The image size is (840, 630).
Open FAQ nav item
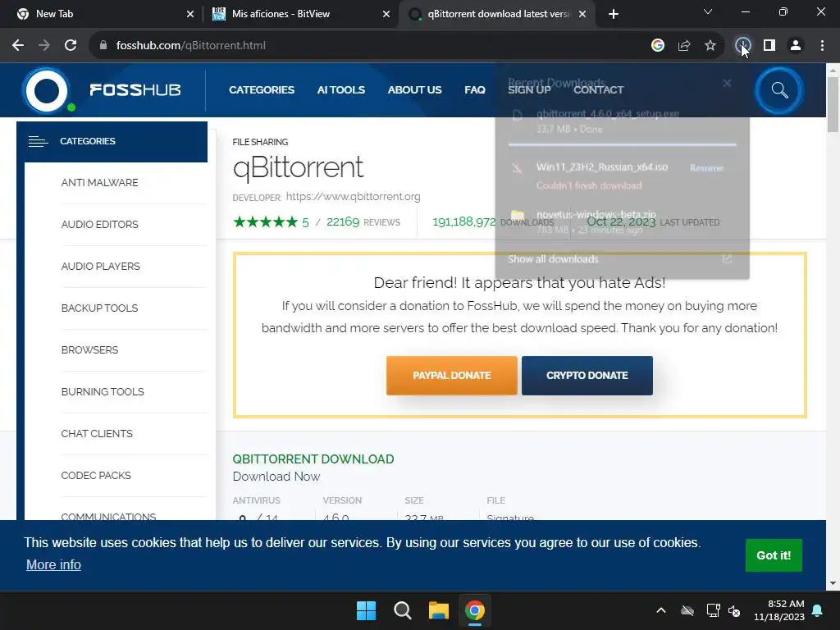[x=475, y=90]
